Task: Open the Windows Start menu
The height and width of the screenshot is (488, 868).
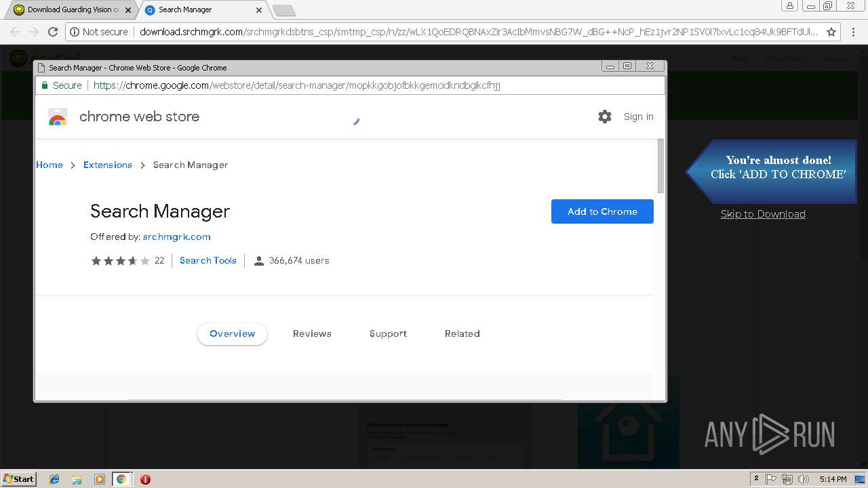Action: click(18, 479)
